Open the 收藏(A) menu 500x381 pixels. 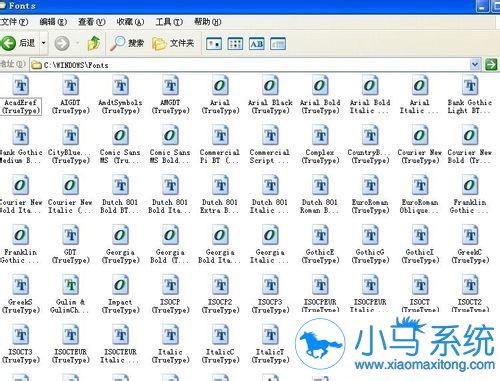coord(130,22)
